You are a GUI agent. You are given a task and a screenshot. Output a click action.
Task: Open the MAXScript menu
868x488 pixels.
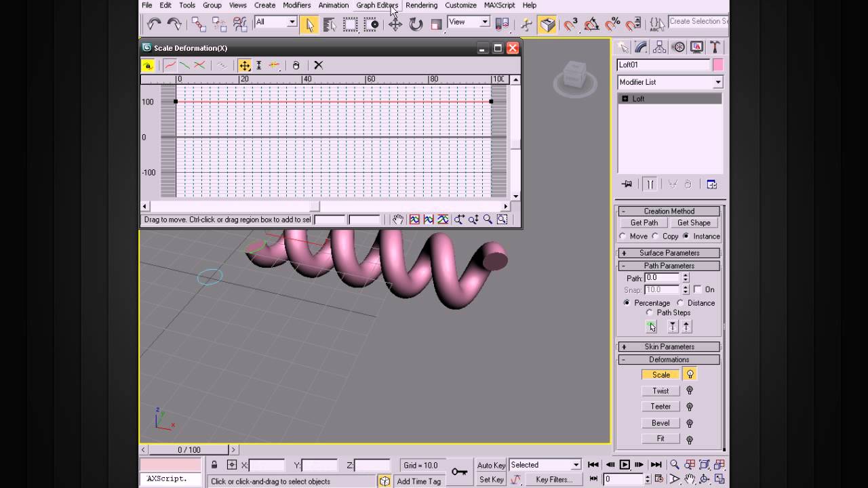(x=500, y=5)
